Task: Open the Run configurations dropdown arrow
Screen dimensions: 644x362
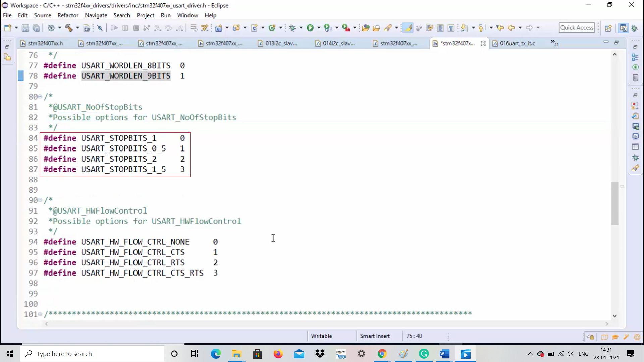Action: point(319,28)
